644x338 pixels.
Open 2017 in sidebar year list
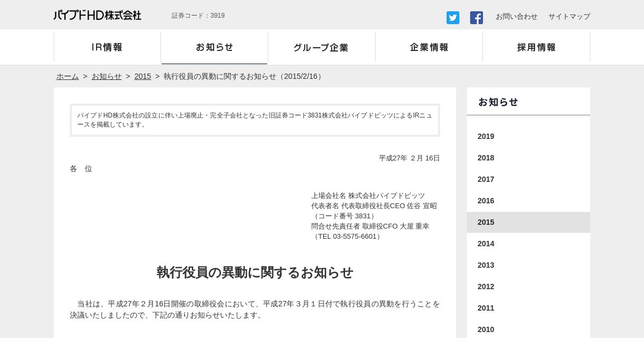pos(529,179)
